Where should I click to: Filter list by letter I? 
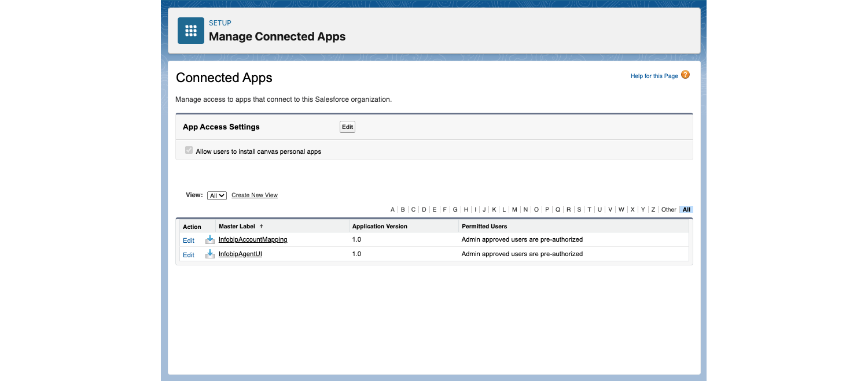point(476,210)
